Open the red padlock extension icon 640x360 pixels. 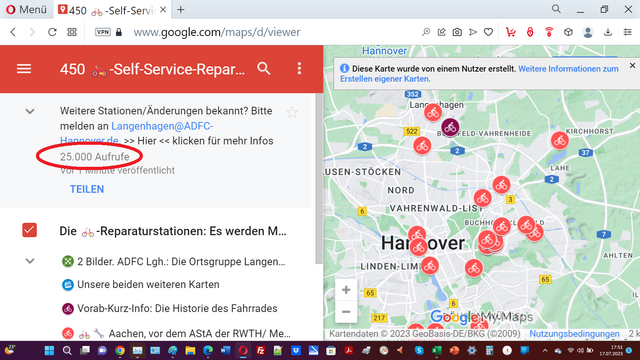(530, 32)
